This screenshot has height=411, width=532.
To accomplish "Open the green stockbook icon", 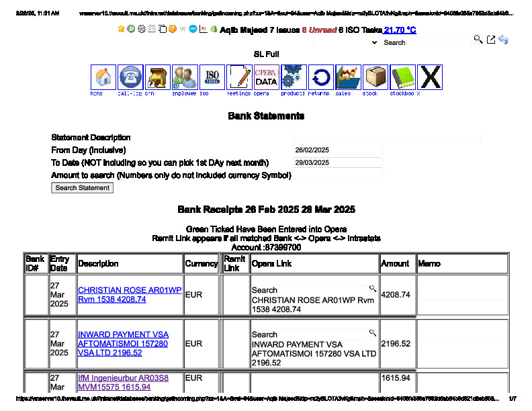I will tap(403, 77).
